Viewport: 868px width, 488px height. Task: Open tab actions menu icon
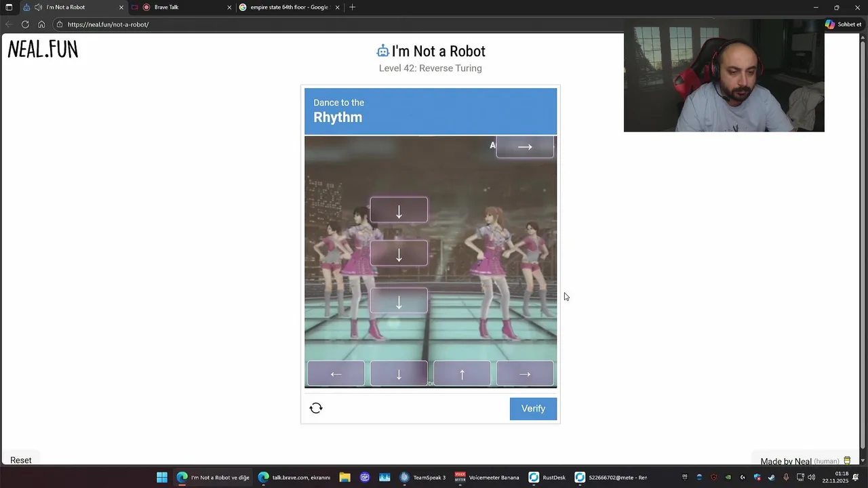[x=9, y=7]
